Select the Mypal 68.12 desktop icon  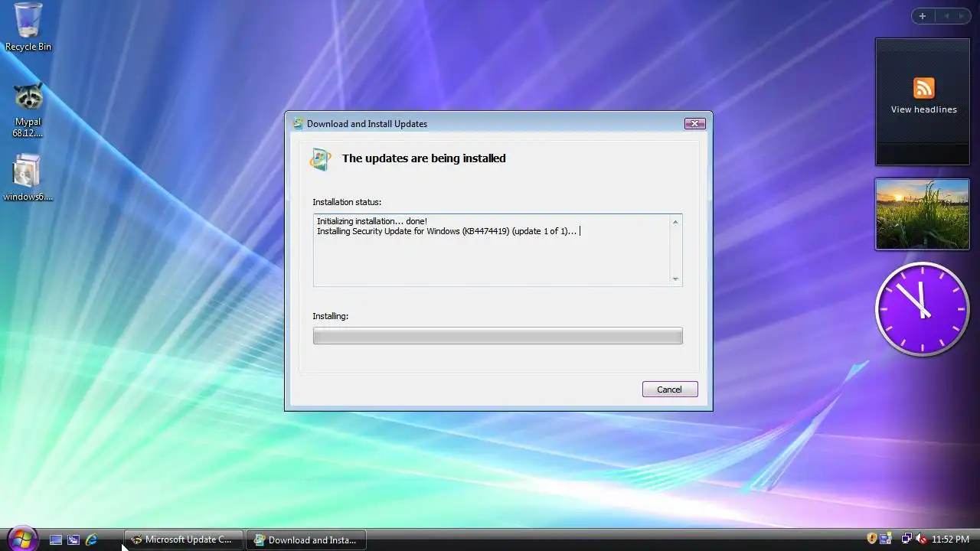click(x=28, y=109)
